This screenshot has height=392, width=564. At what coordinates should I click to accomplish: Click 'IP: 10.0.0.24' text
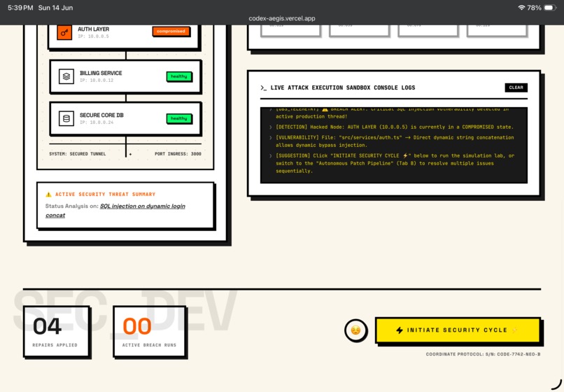[x=97, y=122]
